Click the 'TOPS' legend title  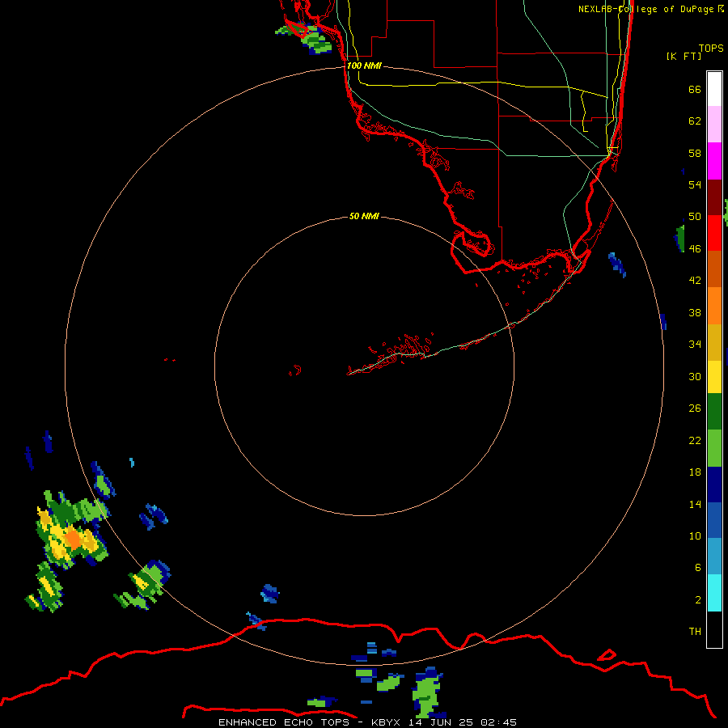711,48
